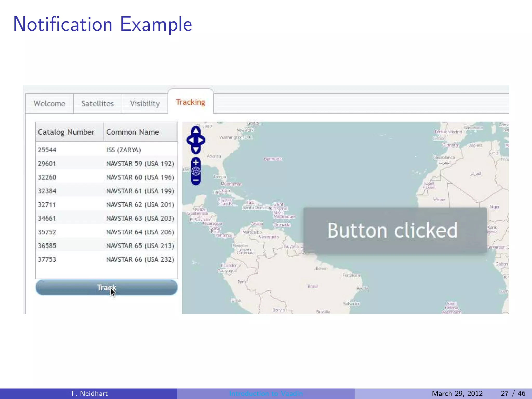Click the globe zoom-to-world icon
532x399 pixels.
pyautogui.click(x=196, y=171)
